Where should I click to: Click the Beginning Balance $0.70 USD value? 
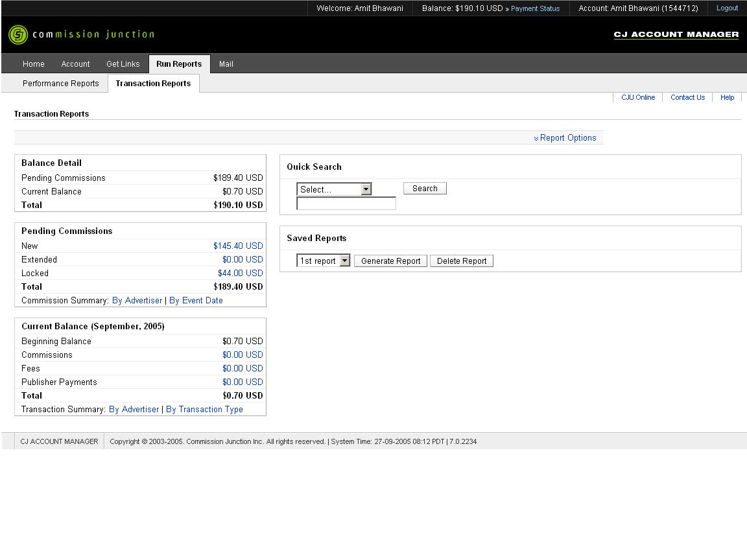click(243, 341)
